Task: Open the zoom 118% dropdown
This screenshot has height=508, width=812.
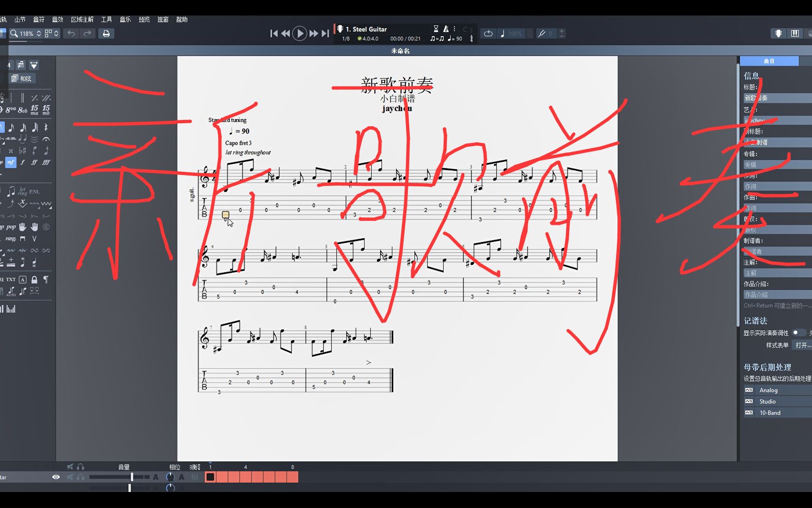Action: pyautogui.click(x=26, y=33)
